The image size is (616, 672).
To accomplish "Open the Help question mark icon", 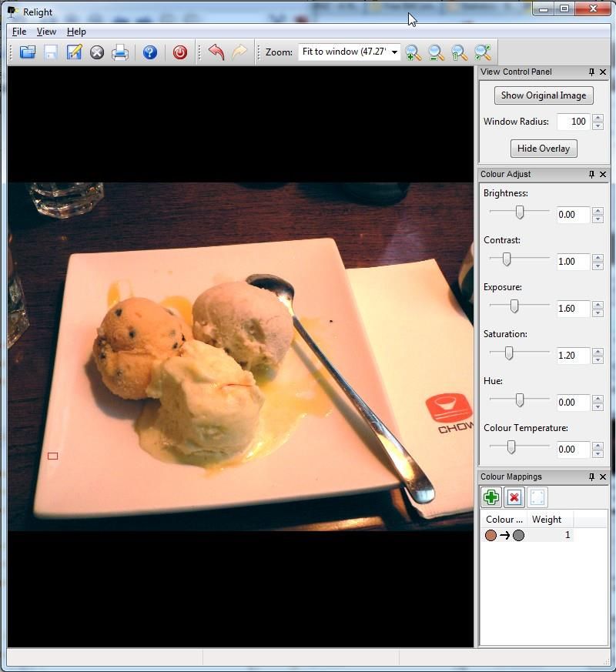I will tap(149, 52).
